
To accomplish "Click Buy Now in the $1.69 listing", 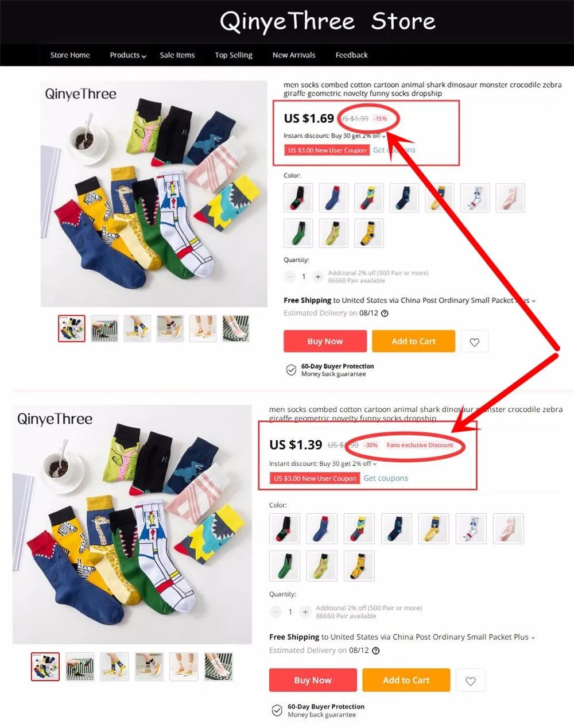I will coord(325,341).
